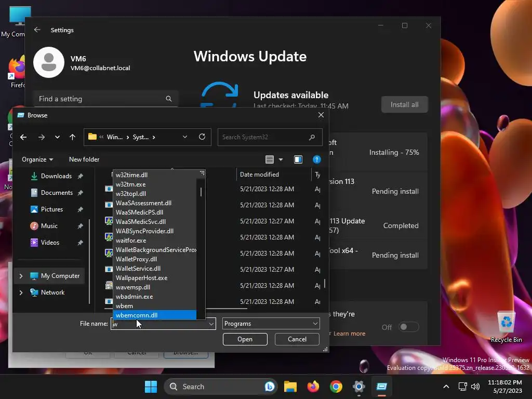The height and width of the screenshot is (399, 532).
Task: Select wbadmin.exe from the suggestions
Action: pyautogui.click(x=135, y=297)
